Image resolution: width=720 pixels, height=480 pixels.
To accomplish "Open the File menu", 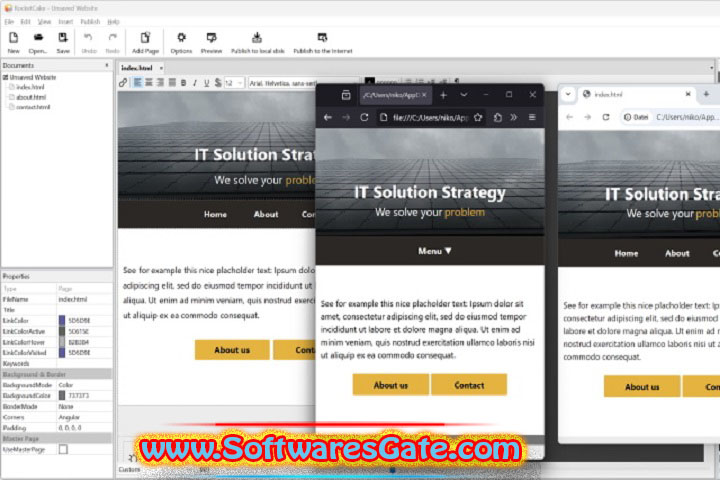I will (9, 22).
